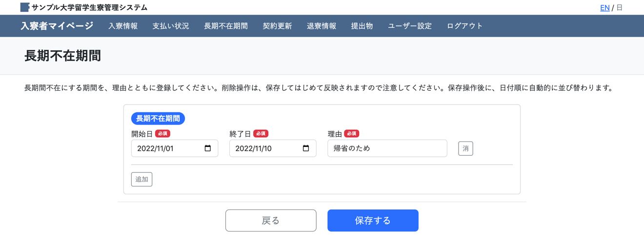Go to the 提出物 page
Image resolution: width=644 pixels, height=251 pixels.
tap(362, 26)
